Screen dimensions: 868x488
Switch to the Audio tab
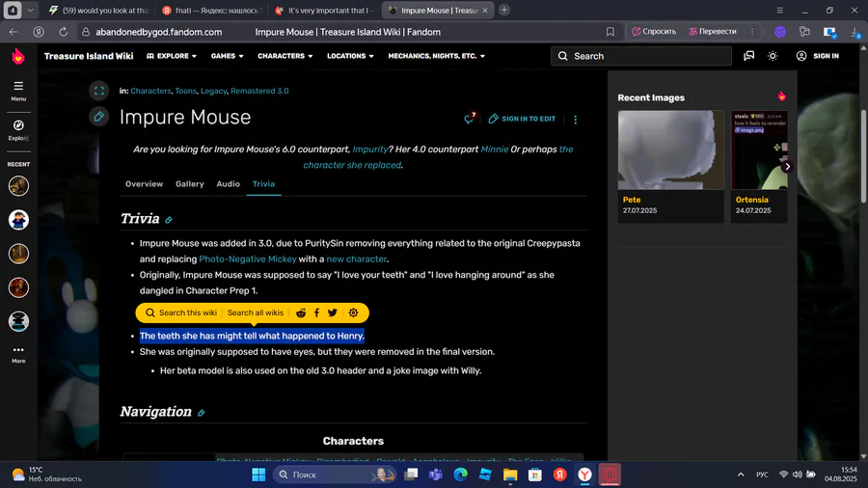pos(228,183)
